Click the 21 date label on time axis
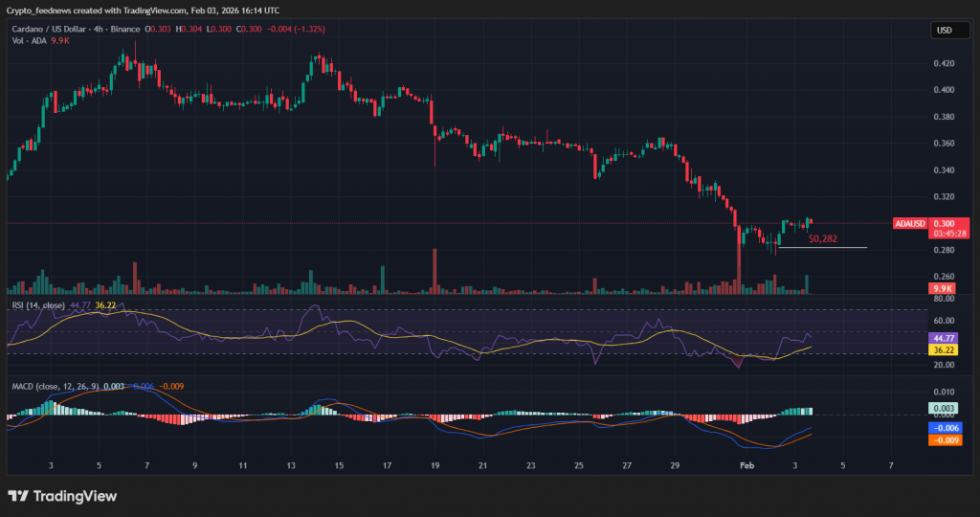Image resolution: width=980 pixels, height=517 pixels. point(482,465)
